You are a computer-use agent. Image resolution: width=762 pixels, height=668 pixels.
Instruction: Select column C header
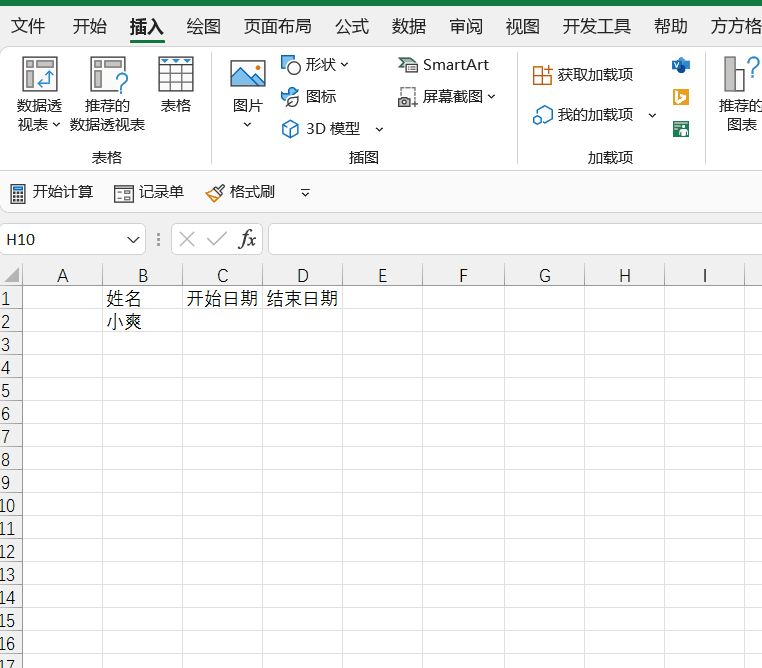pyautogui.click(x=223, y=275)
